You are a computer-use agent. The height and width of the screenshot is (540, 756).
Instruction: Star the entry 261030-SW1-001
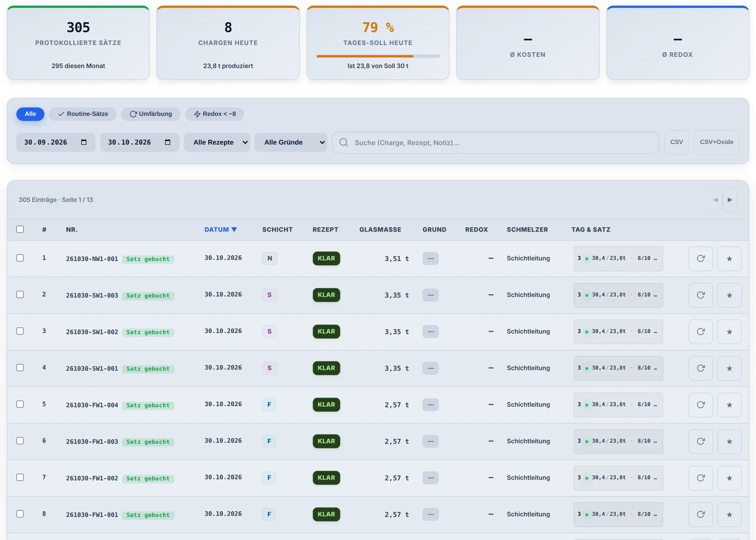pos(729,368)
